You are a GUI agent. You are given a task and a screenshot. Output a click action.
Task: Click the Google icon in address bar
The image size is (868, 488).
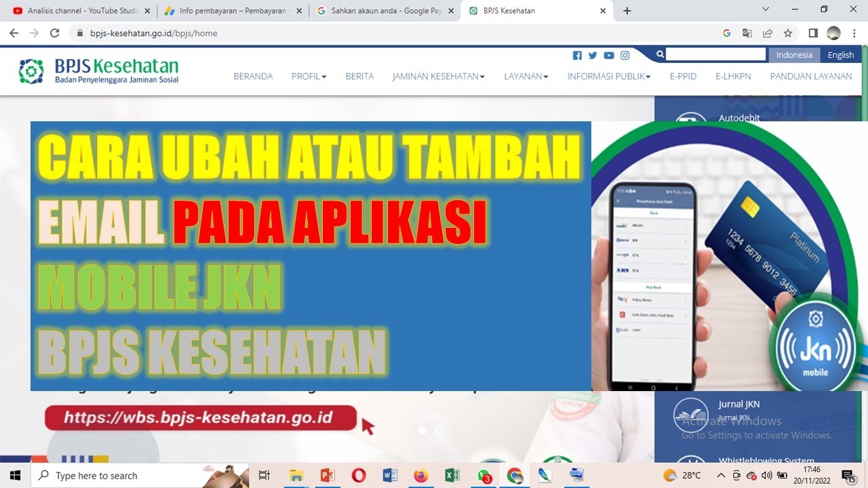(726, 33)
